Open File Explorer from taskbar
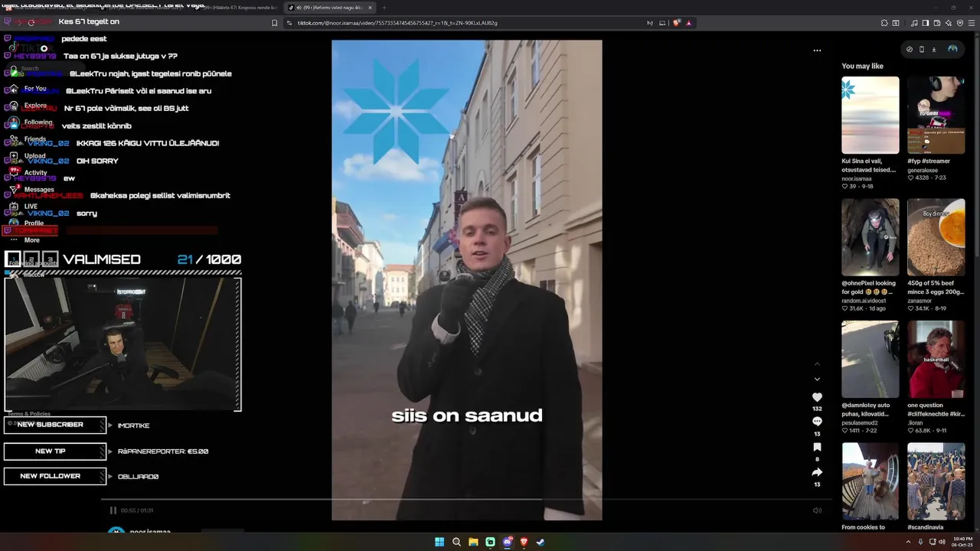The height and width of the screenshot is (551, 980). point(473,542)
